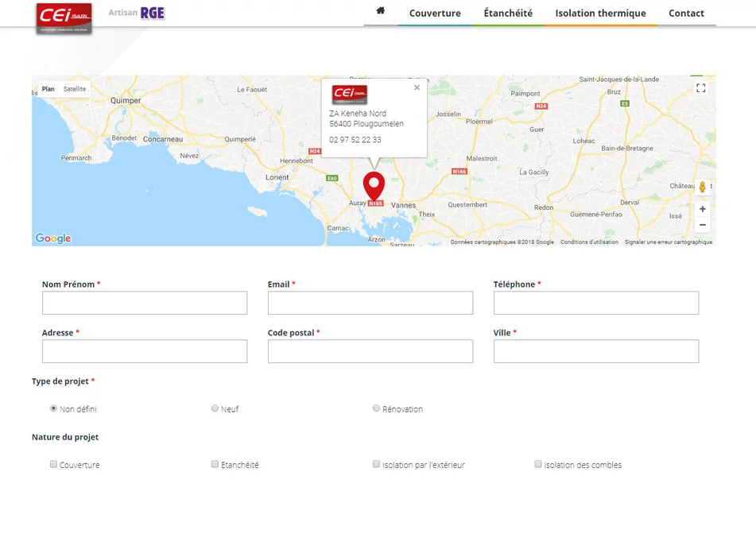Enable the Isolation des combles checkbox
The height and width of the screenshot is (538, 756).
[538, 464]
